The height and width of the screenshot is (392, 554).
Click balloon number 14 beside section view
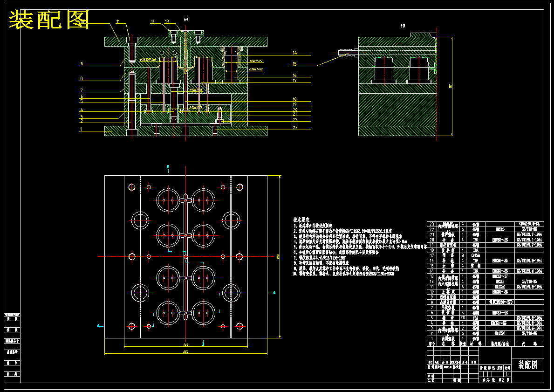tap(294, 53)
